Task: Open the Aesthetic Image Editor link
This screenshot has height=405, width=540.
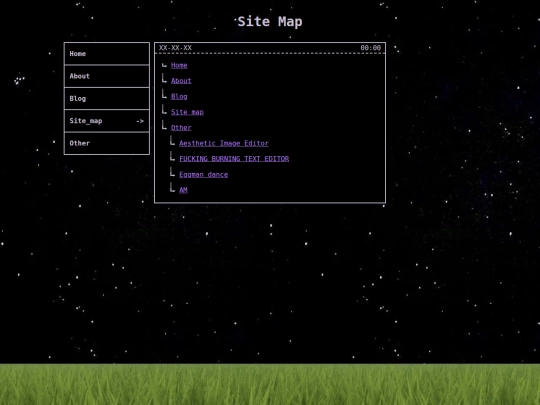Action: [x=224, y=143]
